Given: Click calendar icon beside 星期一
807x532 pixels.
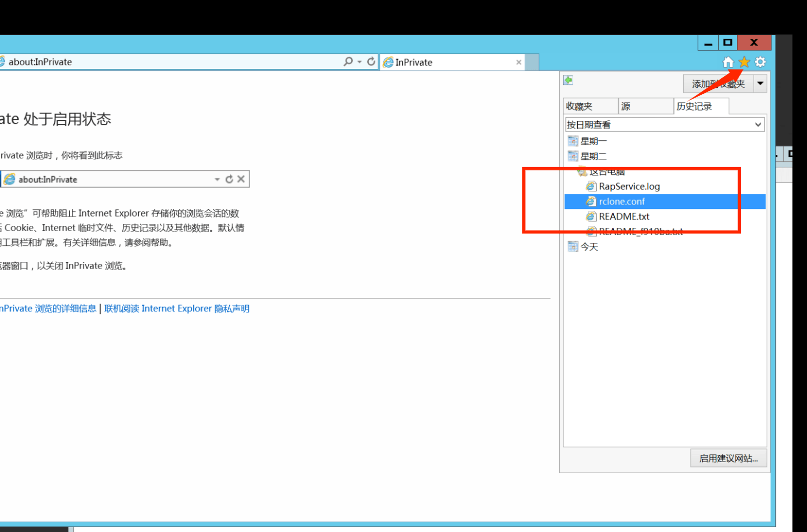Looking at the screenshot, I should pyautogui.click(x=573, y=141).
